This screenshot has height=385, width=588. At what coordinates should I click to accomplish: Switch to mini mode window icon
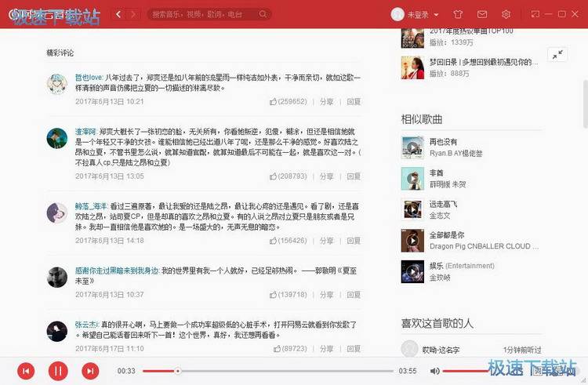coord(535,14)
